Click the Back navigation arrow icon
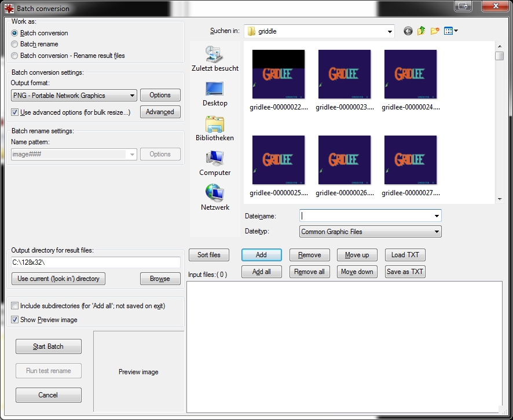Screen dimensions: 513x420 (408, 31)
